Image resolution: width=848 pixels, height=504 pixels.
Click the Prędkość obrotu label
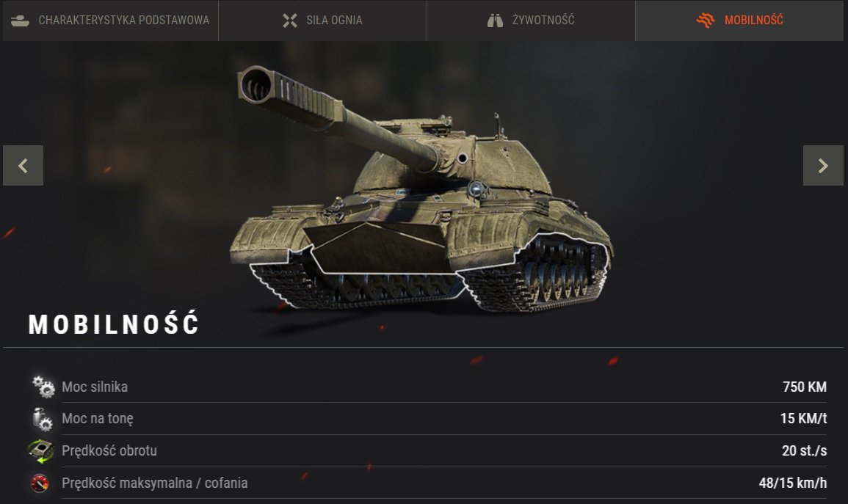pos(109,450)
